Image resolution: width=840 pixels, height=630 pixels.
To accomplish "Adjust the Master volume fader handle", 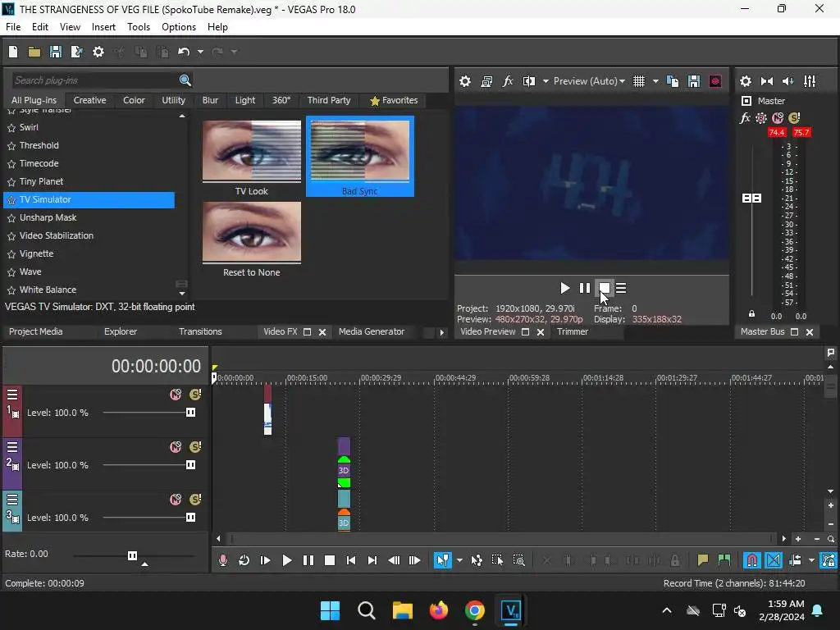I will click(x=751, y=199).
